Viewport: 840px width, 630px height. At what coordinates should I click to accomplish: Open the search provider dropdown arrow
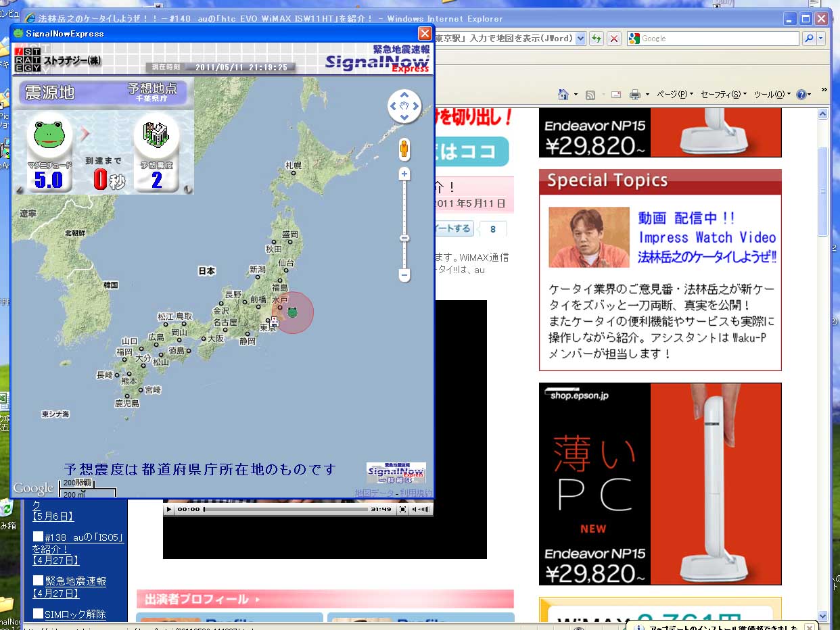(821, 39)
